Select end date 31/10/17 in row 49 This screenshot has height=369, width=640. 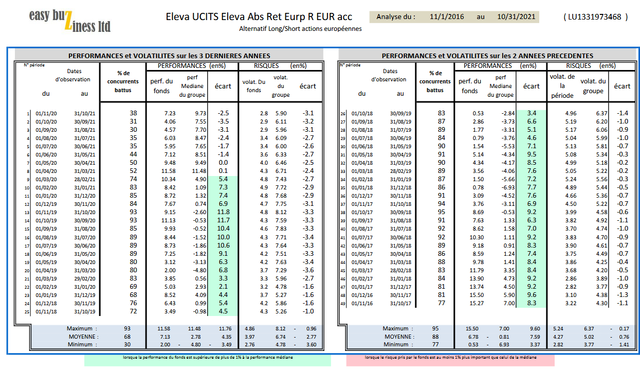400,303
